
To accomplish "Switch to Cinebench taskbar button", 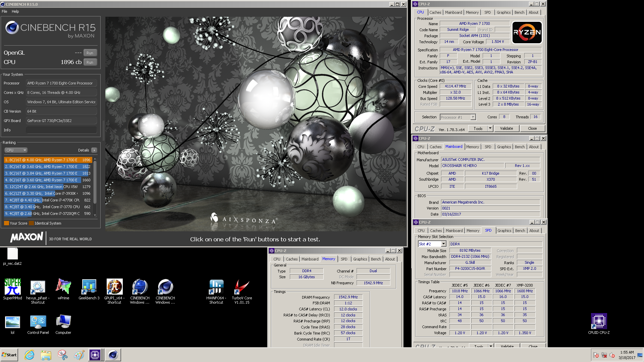I will click(113, 355).
